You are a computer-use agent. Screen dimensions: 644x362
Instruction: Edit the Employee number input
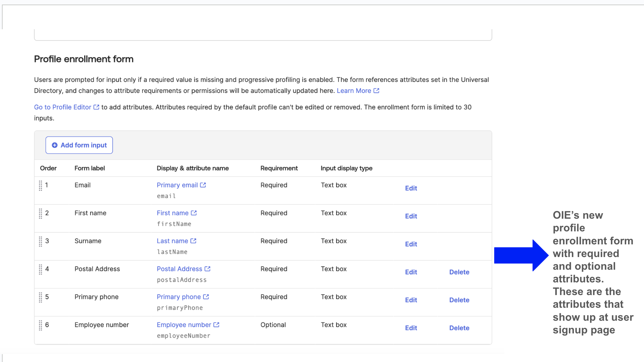tap(411, 328)
